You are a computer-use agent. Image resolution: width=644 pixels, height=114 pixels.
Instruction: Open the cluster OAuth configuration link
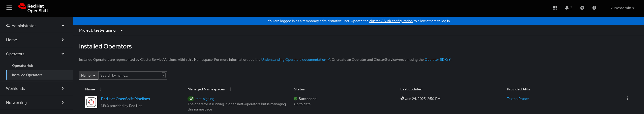click(x=391, y=21)
